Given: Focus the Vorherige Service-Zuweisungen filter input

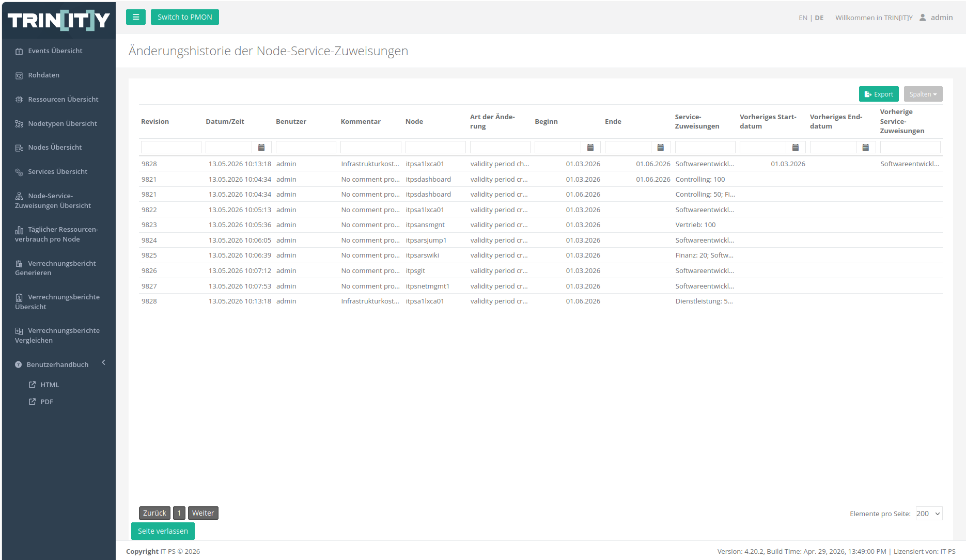Looking at the screenshot, I should point(910,148).
